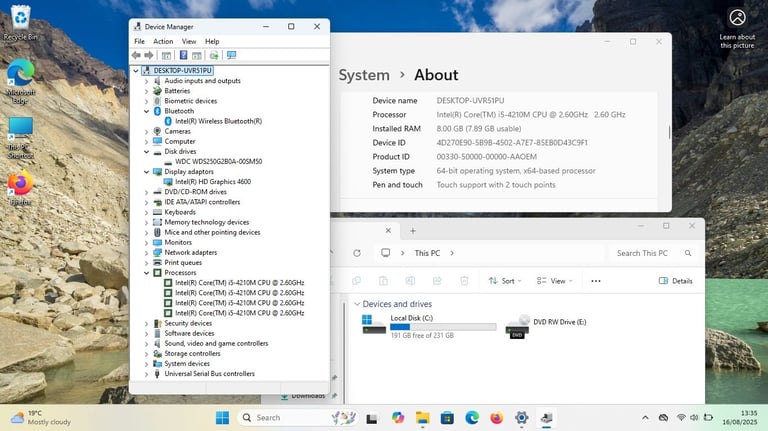Screen dimensions: 768x431
Task: Select the This PC Shortcut desktop icon
Action: tap(21, 138)
